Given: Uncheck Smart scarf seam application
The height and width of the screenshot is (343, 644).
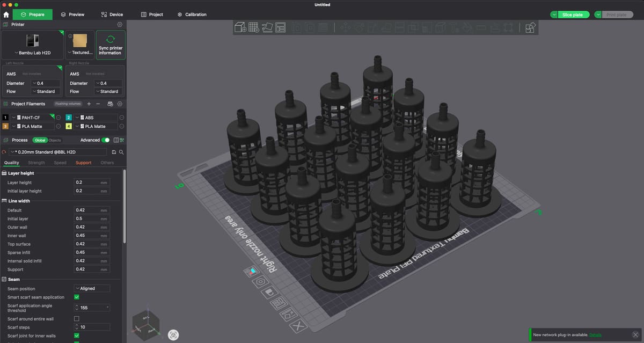Looking at the screenshot, I should pyautogui.click(x=76, y=297).
